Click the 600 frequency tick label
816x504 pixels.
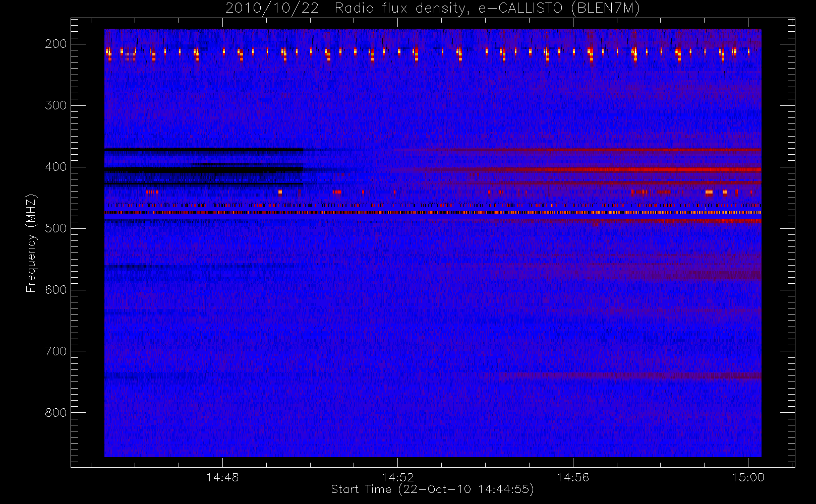click(x=56, y=290)
